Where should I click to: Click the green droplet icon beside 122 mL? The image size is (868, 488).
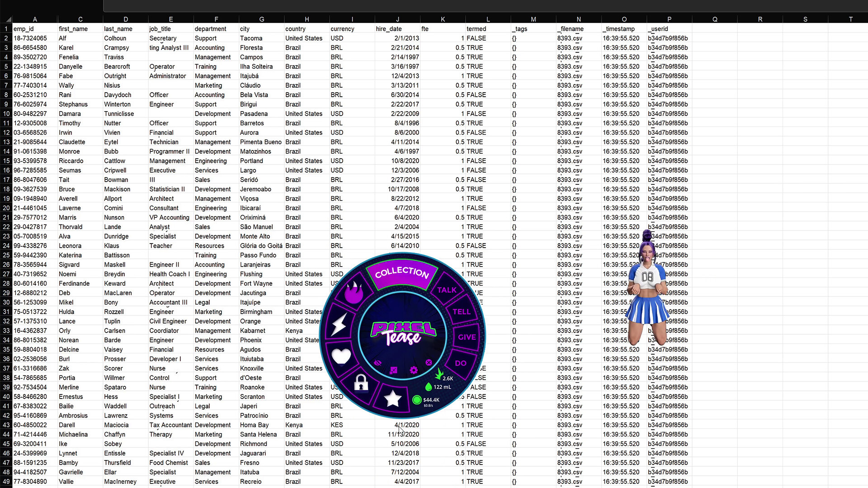[429, 387]
